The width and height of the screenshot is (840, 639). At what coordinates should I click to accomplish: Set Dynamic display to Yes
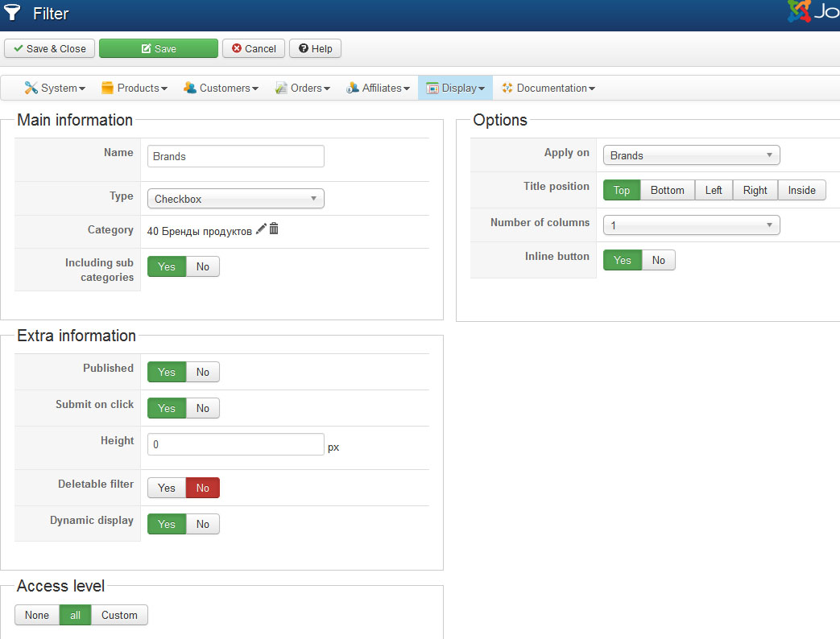pyautogui.click(x=167, y=525)
